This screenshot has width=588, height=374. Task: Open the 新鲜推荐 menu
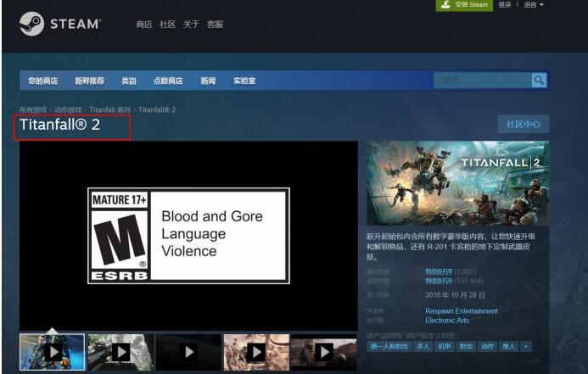(89, 81)
